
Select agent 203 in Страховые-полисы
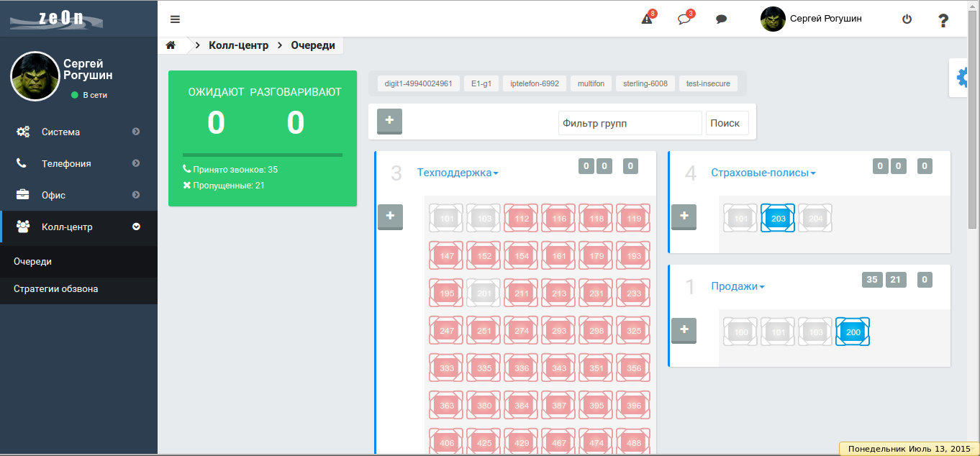click(x=778, y=218)
